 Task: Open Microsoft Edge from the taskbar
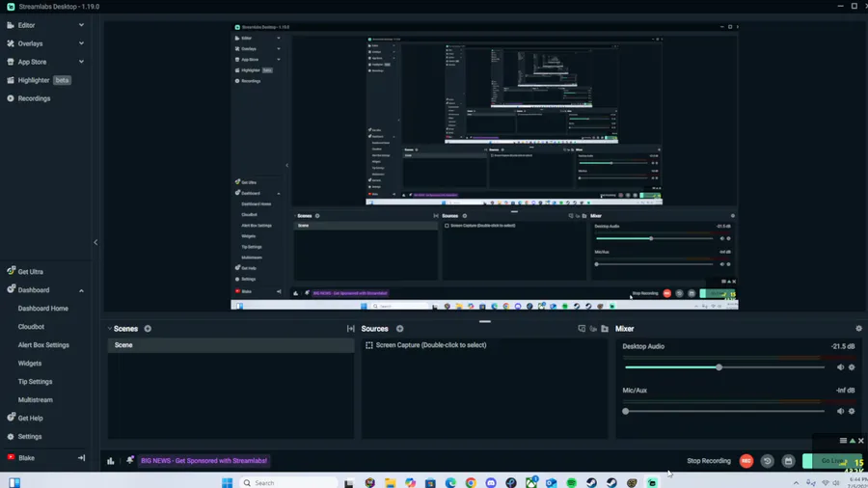pos(450,482)
